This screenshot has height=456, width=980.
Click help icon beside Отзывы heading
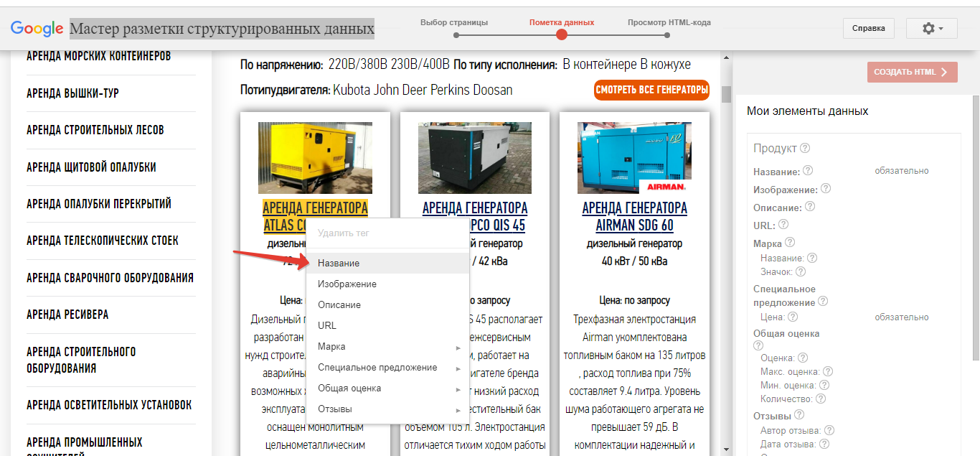coord(800,415)
